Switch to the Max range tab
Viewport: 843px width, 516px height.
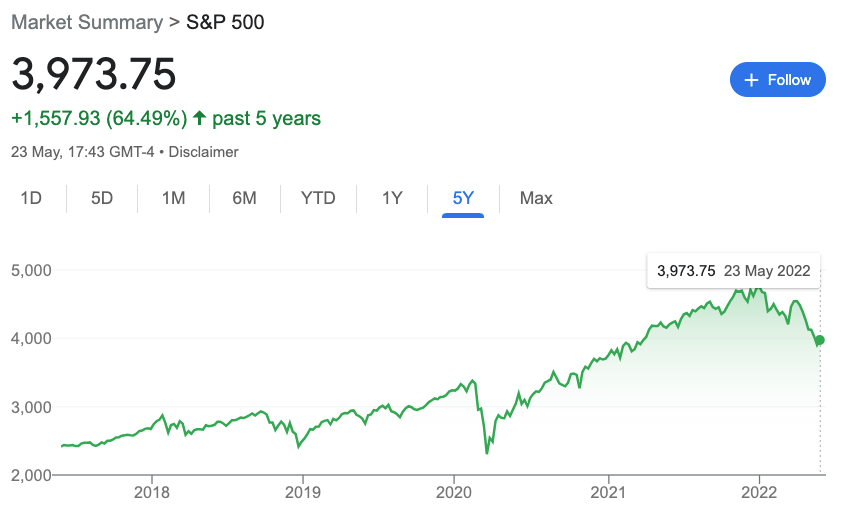tap(536, 198)
